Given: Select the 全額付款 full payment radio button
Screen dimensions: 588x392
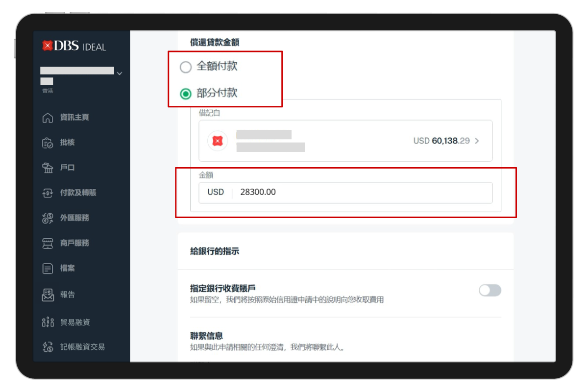Looking at the screenshot, I should (x=185, y=67).
